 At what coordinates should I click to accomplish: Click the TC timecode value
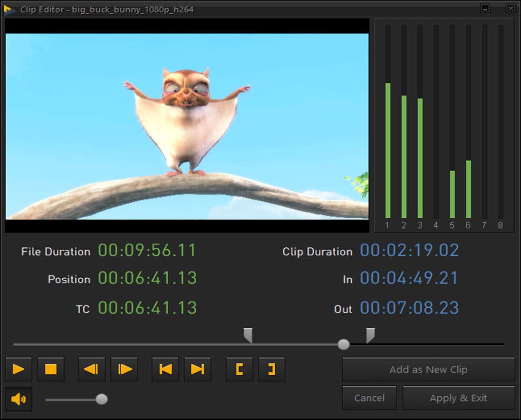pos(147,308)
